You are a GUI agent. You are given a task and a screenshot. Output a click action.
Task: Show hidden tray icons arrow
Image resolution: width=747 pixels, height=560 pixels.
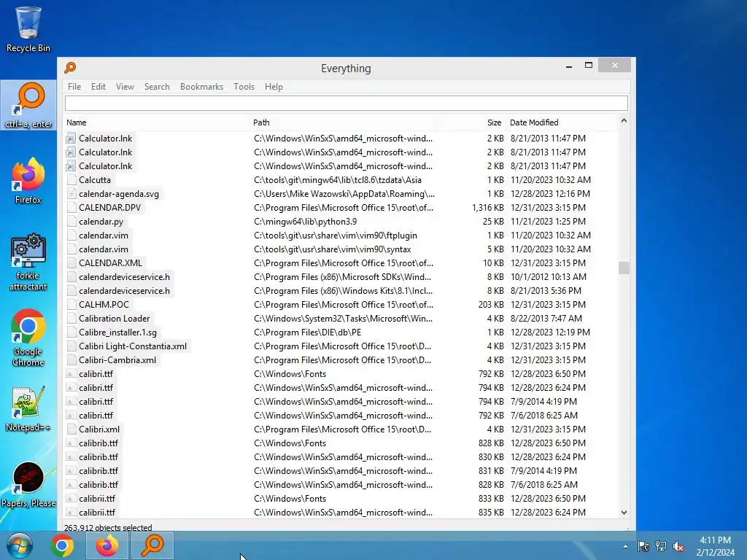click(625, 546)
